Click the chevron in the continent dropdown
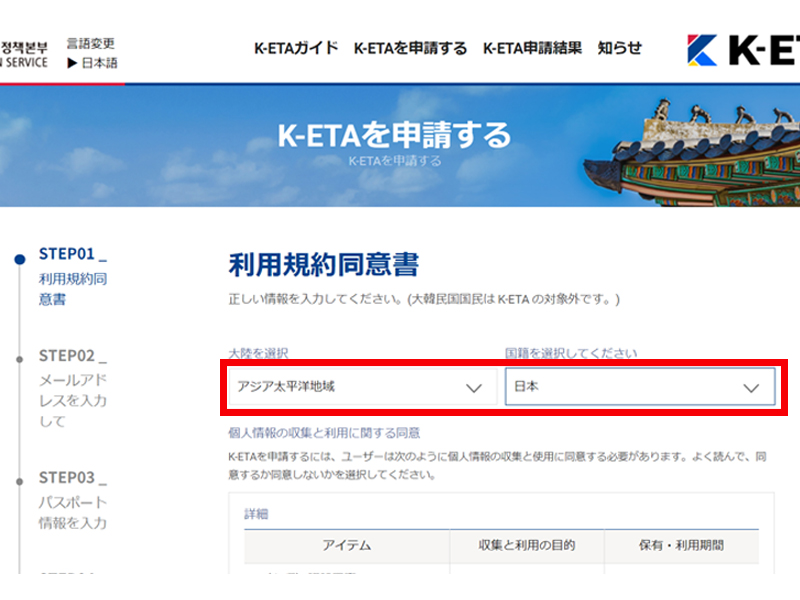Viewport: 800px width, 600px height. 474,388
